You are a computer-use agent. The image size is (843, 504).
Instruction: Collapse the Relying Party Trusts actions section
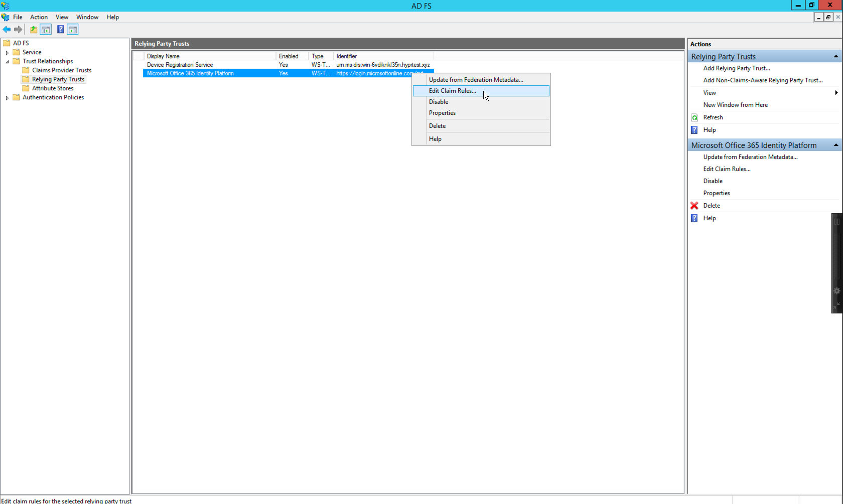(x=836, y=57)
